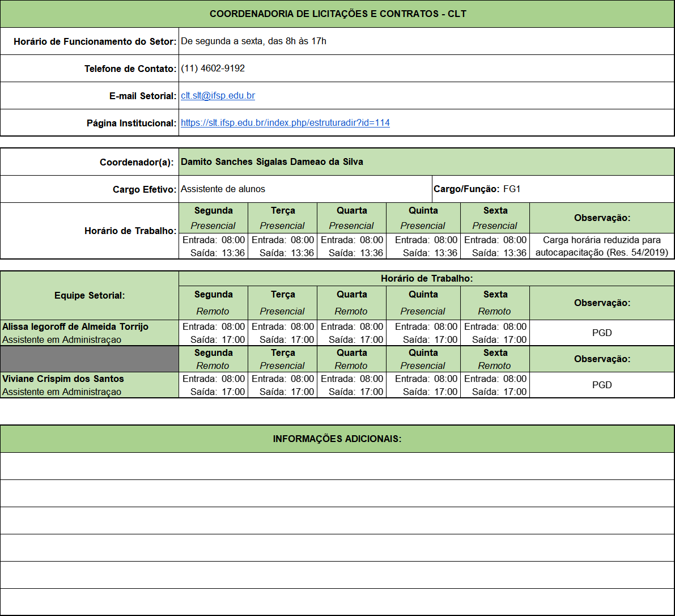The height and width of the screenshot is (616, 675).
Task: Click the last empty row at the bottom
Action: [x=337, y=602]
